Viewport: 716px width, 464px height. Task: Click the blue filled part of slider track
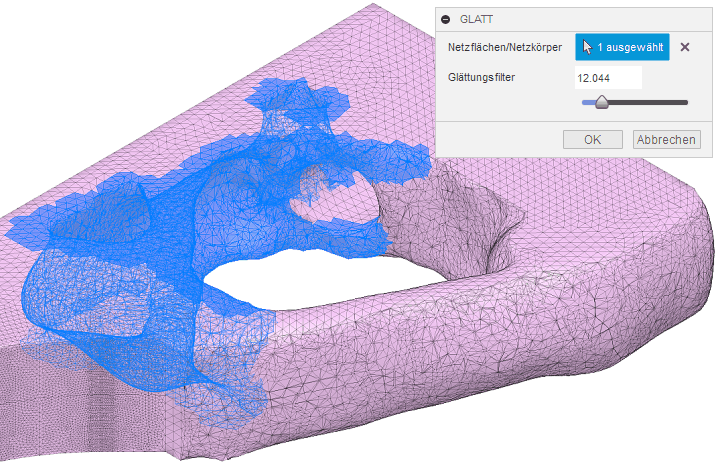[x=588, y=102]
